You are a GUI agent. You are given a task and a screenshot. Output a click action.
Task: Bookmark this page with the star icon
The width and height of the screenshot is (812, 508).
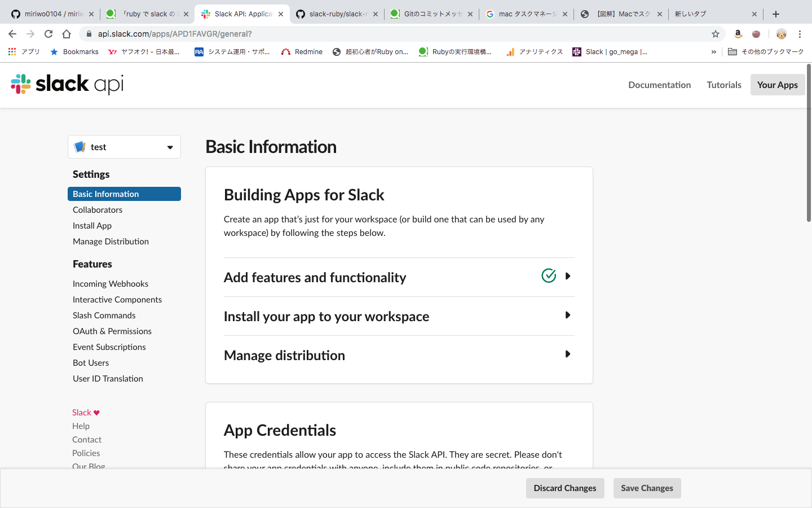coord(716,34)
